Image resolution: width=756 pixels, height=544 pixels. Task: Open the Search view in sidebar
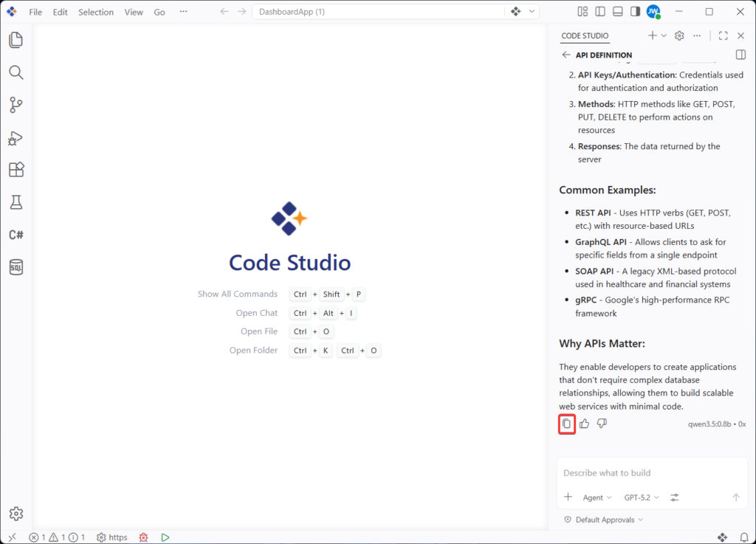tap(16, 72)
